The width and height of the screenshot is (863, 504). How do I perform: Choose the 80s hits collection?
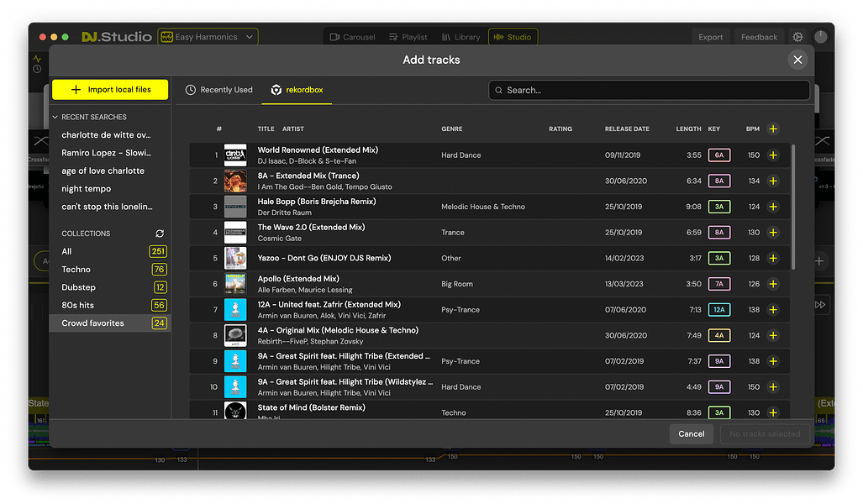[110, 306]
